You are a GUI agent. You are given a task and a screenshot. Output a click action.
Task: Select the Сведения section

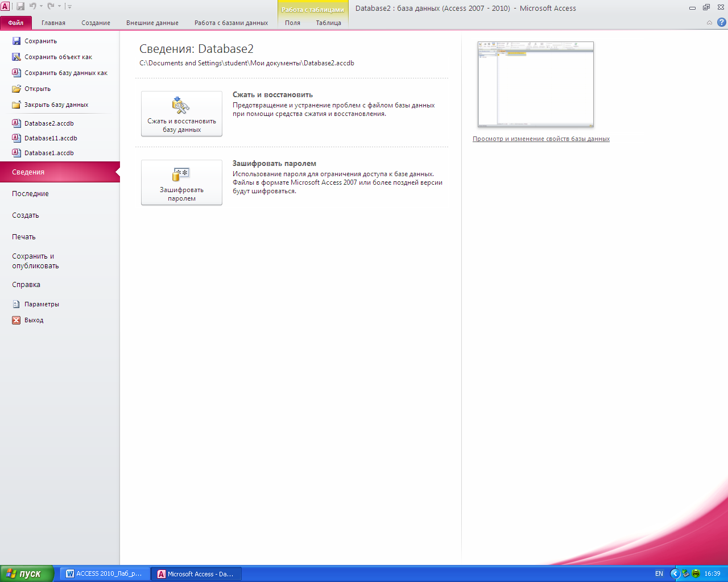(x=60, y=172)
